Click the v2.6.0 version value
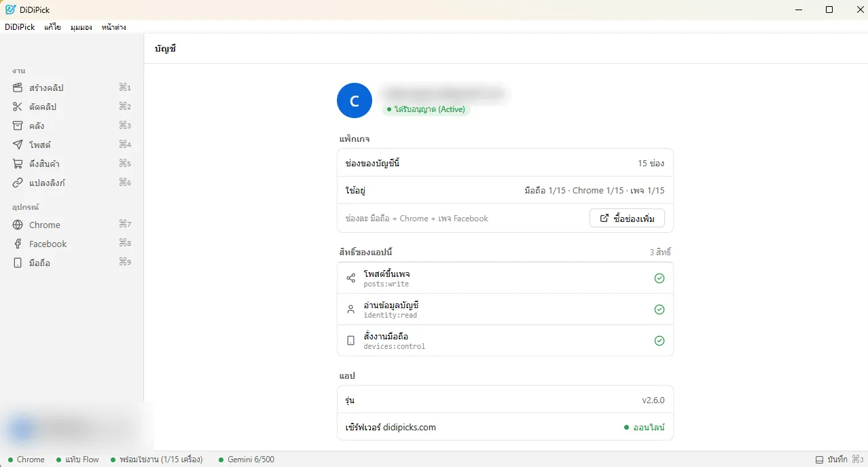This screenshot has width=868, height=467. 653,400
